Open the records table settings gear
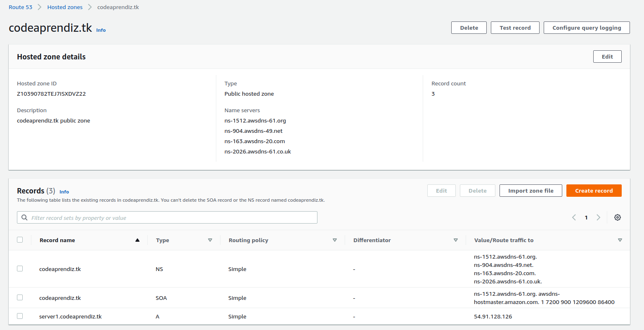This screenshot has width=644, height=330. 617,217
